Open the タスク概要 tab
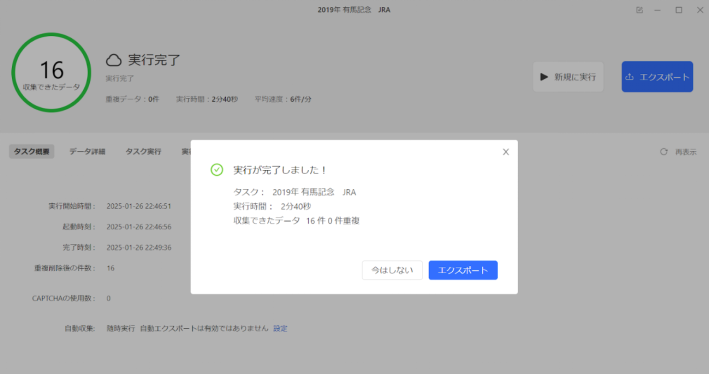 click(x=32, y=151)
